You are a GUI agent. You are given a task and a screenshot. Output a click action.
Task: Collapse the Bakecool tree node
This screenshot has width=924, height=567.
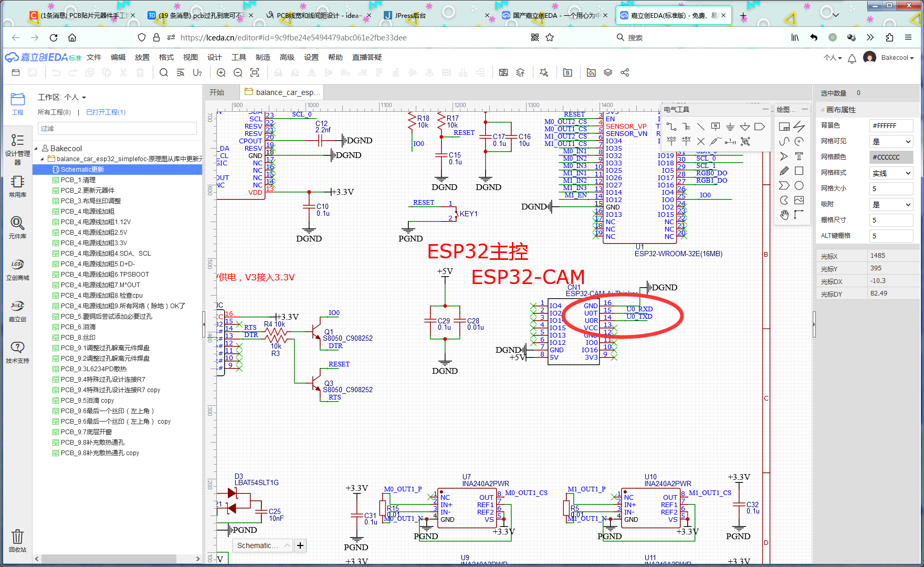coord(36,149)
